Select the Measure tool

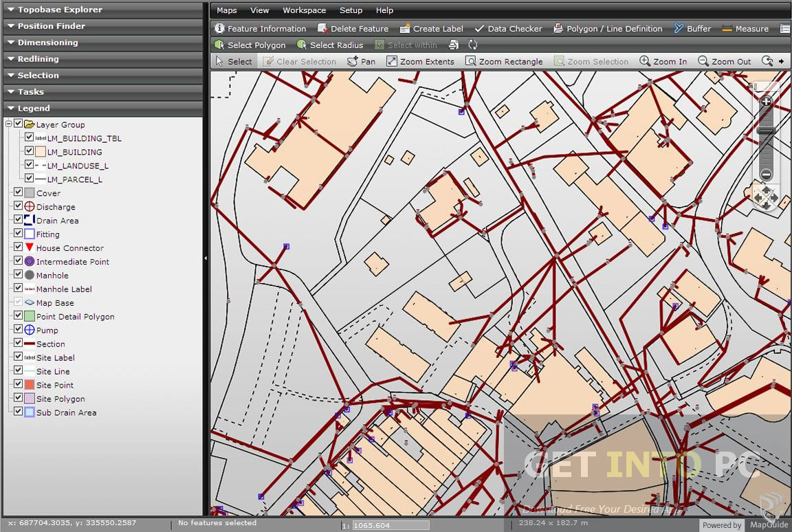tap(745, 28)
